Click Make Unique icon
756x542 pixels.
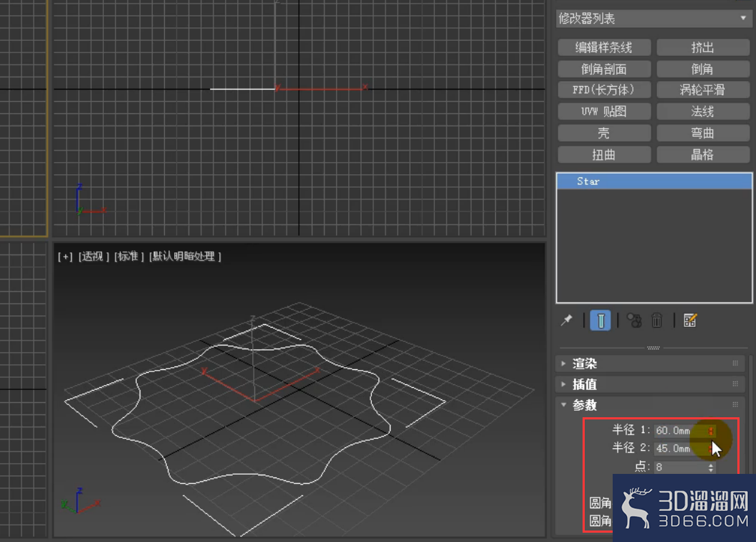pyautogui.click(x=634, y=320)
